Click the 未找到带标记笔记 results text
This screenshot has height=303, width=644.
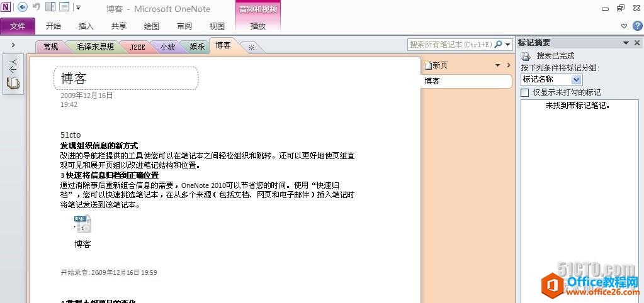[x=577, y=106]
